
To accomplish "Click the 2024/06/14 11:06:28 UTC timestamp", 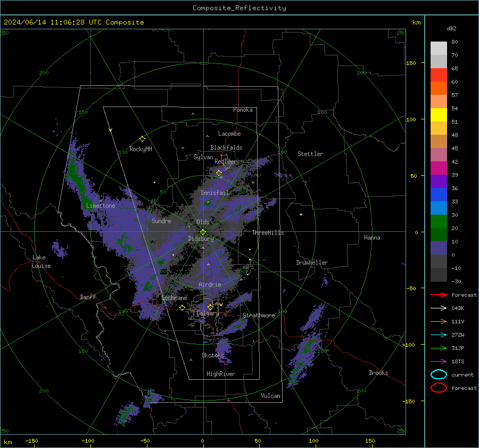I will (x=74, y=22).
